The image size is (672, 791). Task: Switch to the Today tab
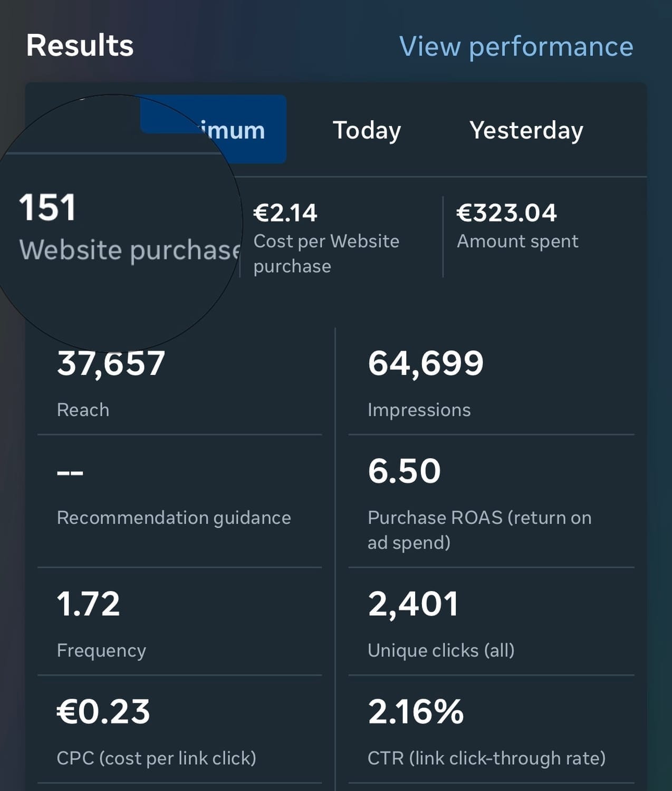click(367, 130)
